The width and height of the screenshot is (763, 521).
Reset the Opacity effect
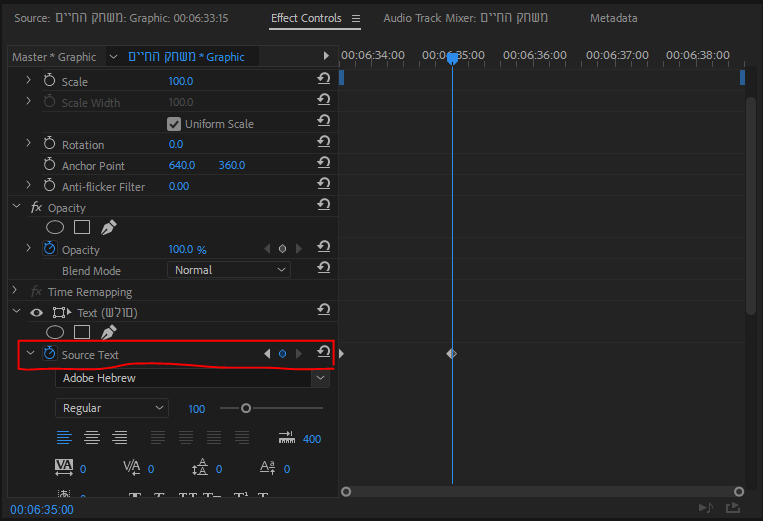click(x=324, y=204)
